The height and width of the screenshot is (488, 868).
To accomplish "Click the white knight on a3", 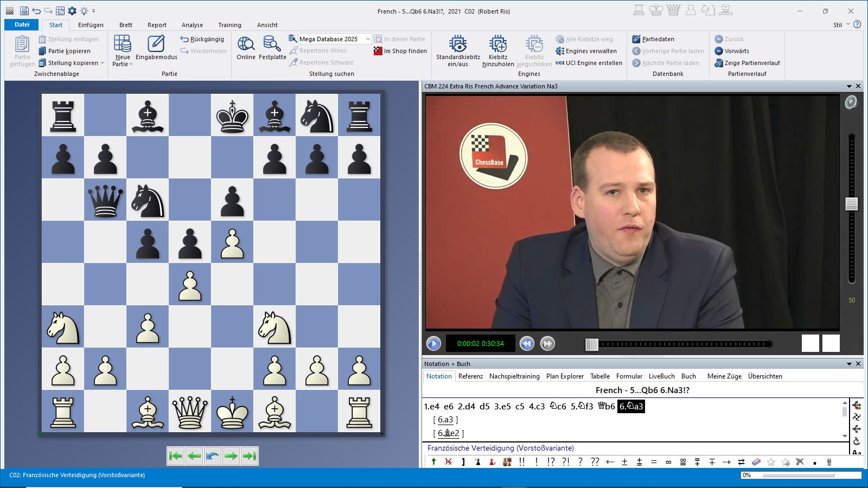I will 63,328.
